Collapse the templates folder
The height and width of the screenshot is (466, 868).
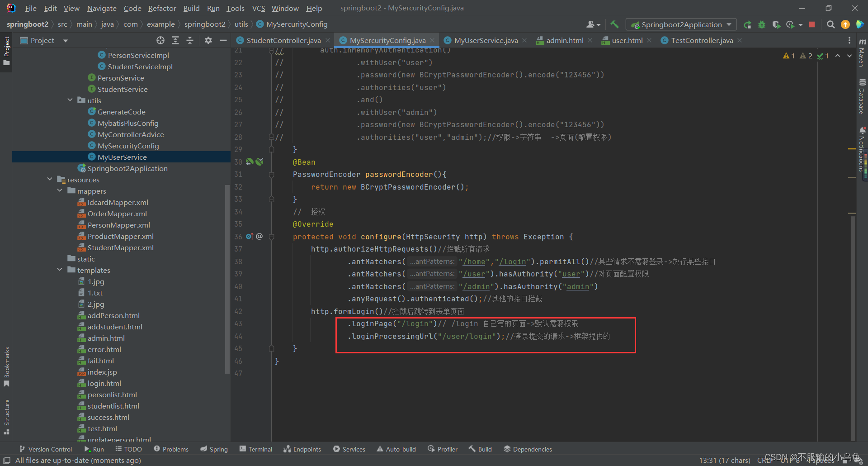(60, 270)
